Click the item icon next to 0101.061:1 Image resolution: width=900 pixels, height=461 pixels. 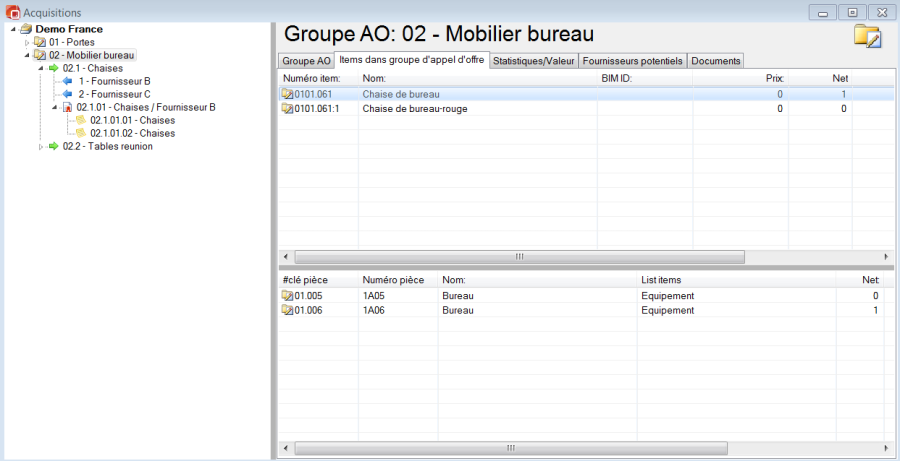(288, 108)
